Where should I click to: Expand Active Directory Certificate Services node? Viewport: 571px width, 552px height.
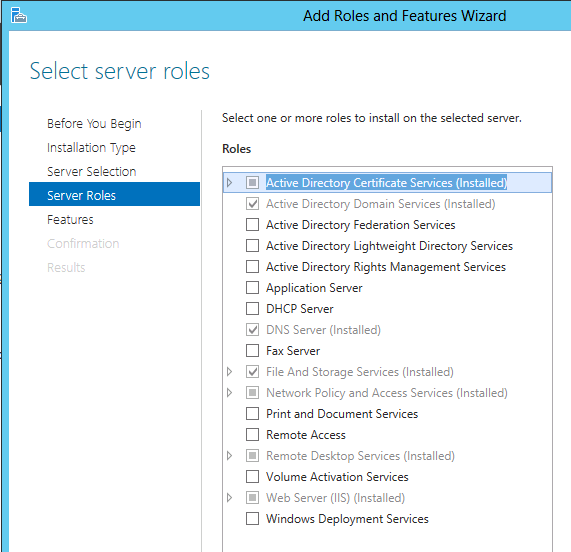pos(229,182)
